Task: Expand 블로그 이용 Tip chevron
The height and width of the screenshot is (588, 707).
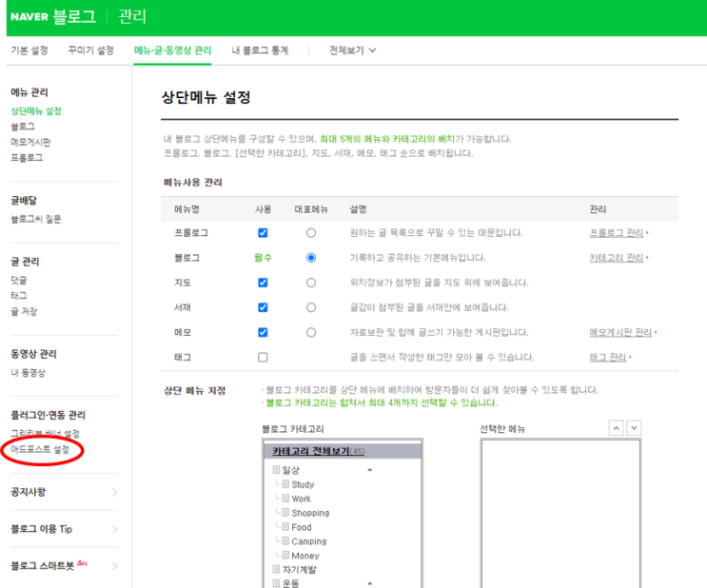Action: click(114, 529)
